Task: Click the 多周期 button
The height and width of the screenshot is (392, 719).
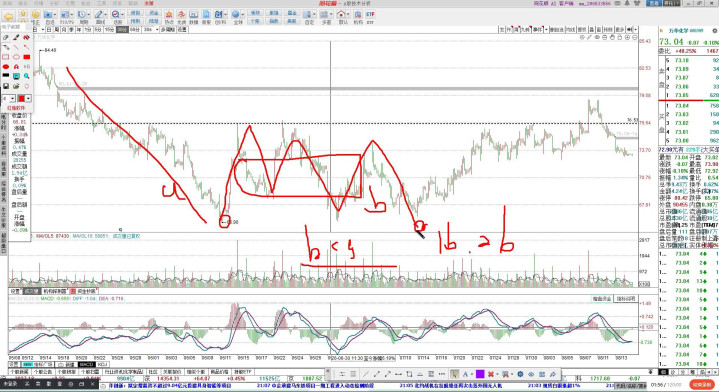Action: click(167, 29)
